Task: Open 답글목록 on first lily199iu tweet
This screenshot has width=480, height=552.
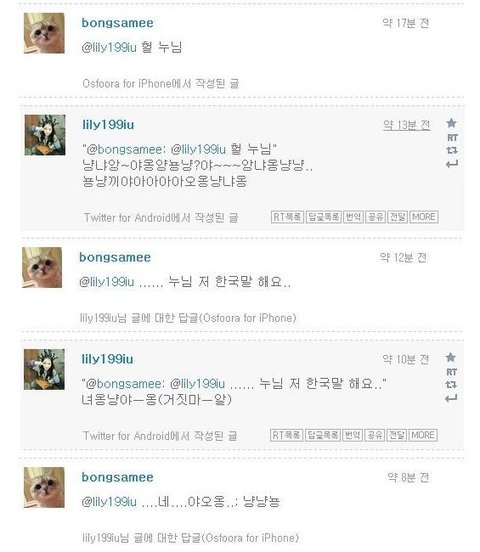Action: (x=324, y=217)
